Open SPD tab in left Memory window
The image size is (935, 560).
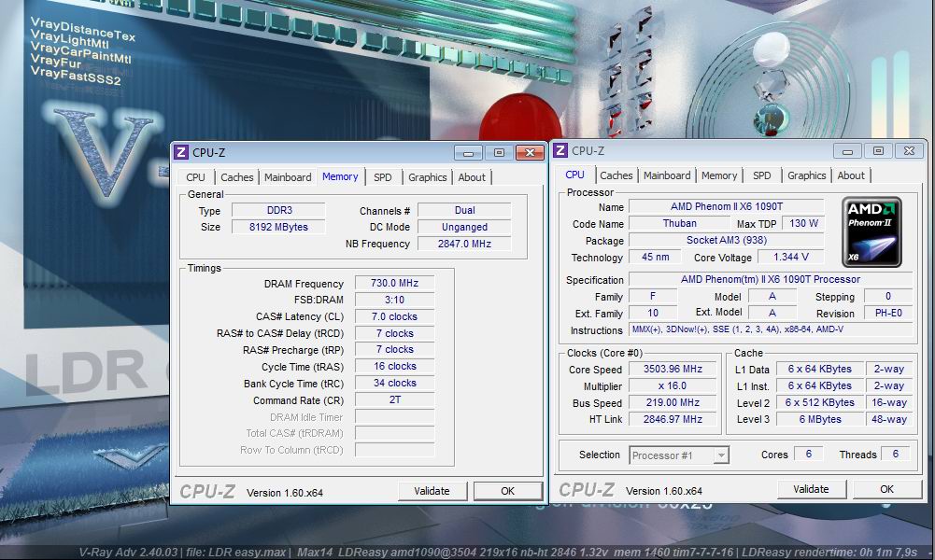coord(383,177)
